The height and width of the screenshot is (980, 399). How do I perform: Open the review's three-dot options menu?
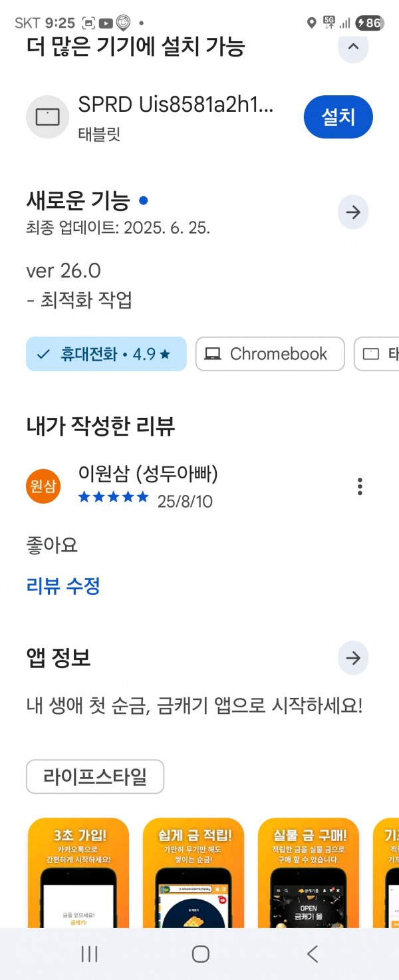360,486
